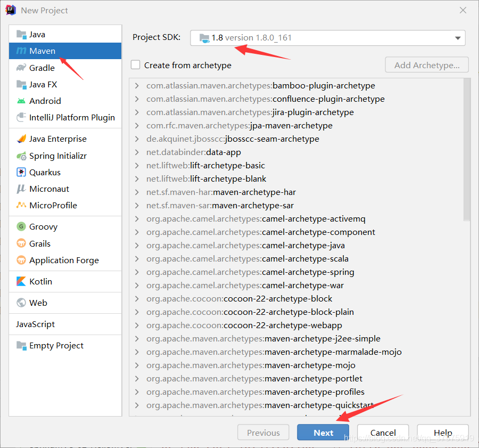Expand camel-archetype-activemq node
The height and width of the screenshot is (448, 479).
(x=137, y=219)
